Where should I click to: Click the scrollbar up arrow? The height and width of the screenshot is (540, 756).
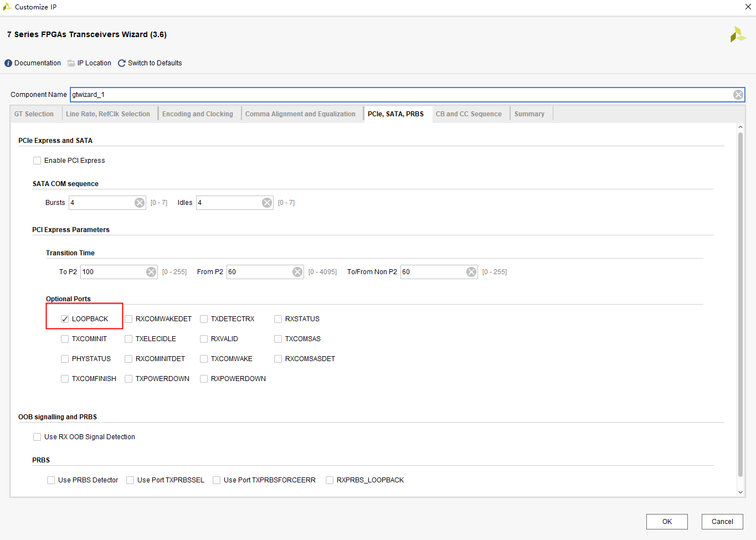click(740, 127)
